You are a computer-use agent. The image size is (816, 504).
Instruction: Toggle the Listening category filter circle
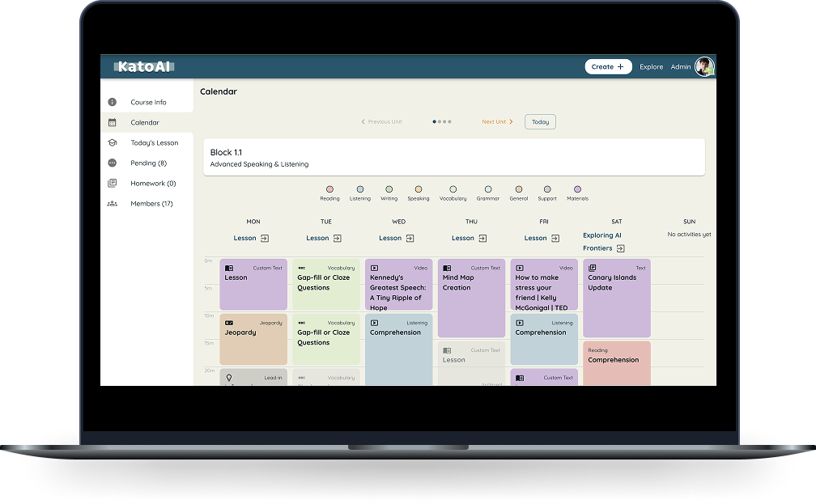pyautogui.click(x=360, y=189)
